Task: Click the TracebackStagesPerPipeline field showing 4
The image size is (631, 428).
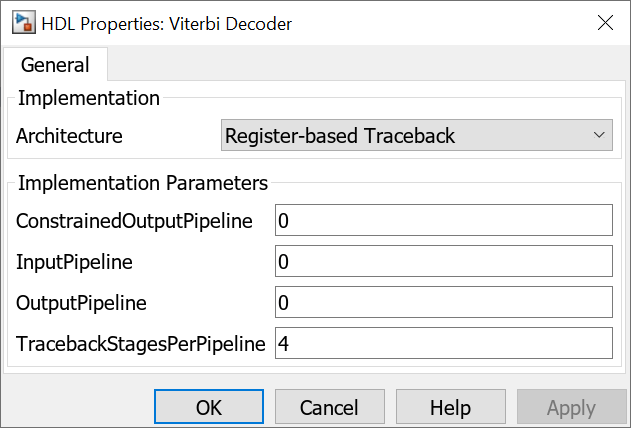Action: tap(443, 343)
